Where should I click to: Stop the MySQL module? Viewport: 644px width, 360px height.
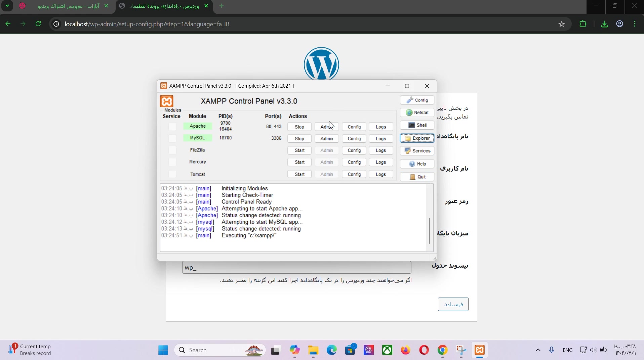(x=299, y=139)
